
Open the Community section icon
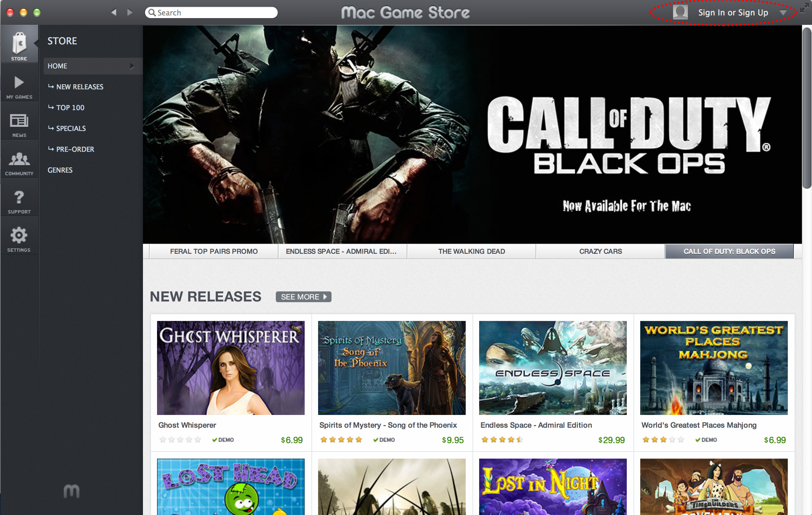click(x=19, y=159)
